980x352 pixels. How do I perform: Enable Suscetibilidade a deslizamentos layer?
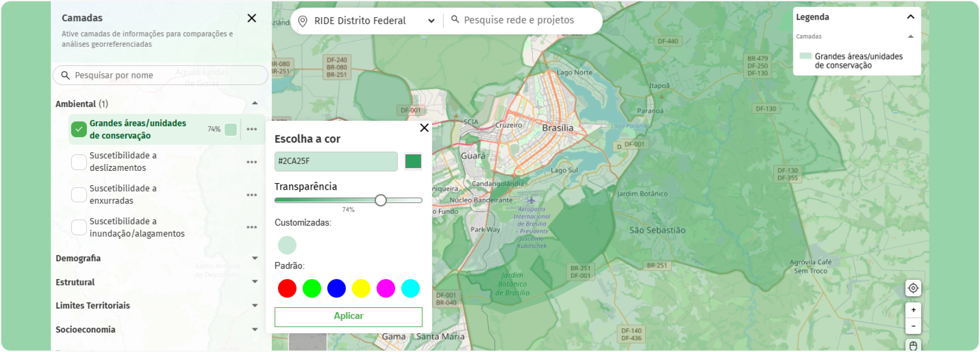(x=79, y=162)
